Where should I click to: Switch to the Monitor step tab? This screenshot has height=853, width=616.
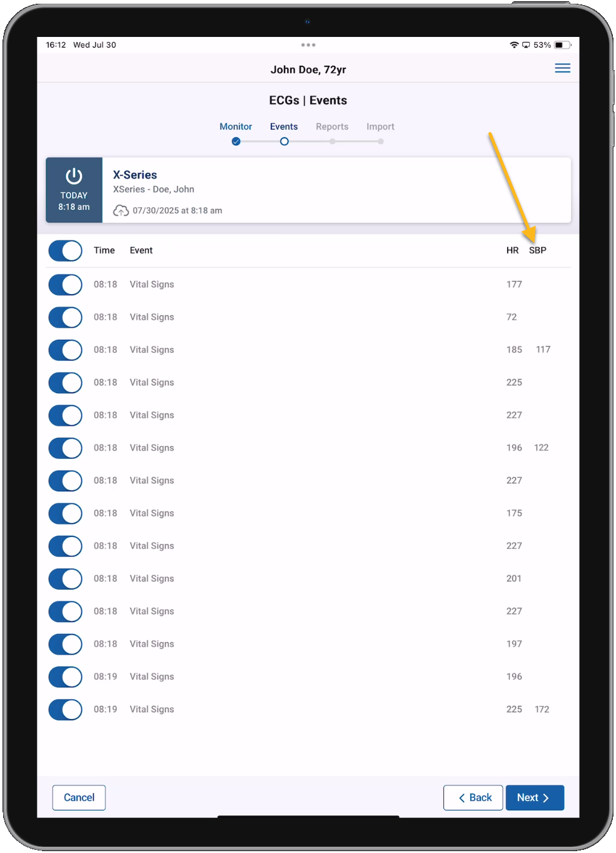(x=236, y=126)
